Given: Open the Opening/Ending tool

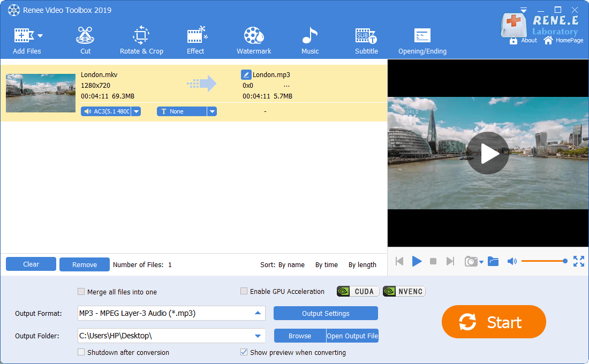Looking at the screenshot, I should point(422,41).
